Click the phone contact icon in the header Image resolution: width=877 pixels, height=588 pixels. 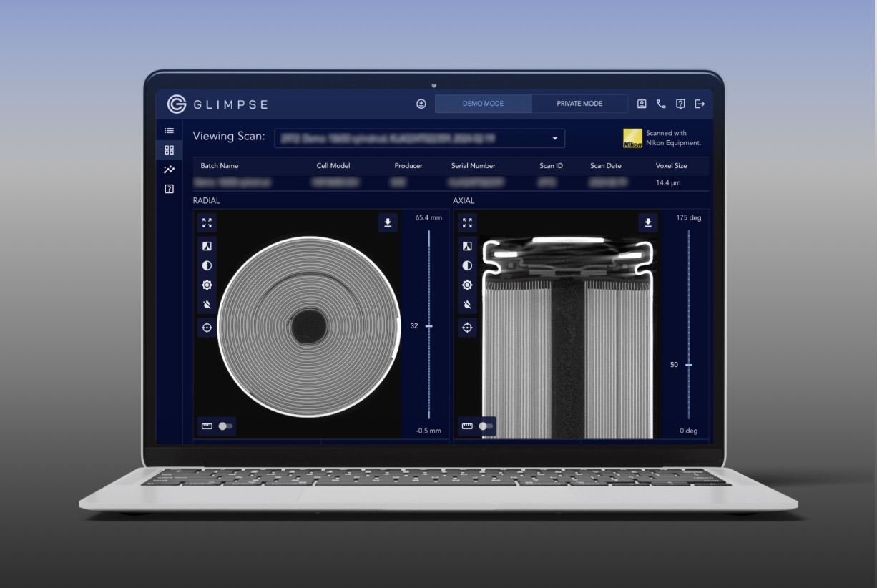661,104
